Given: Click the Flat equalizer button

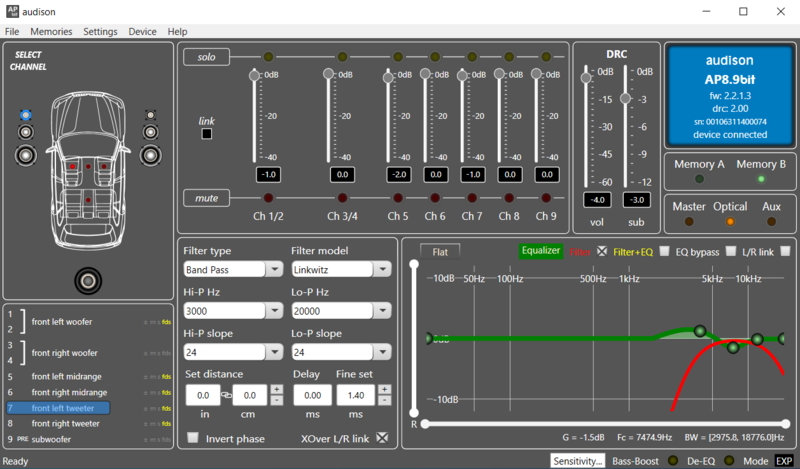Looking at the screenshot, I should click(440, 252).
